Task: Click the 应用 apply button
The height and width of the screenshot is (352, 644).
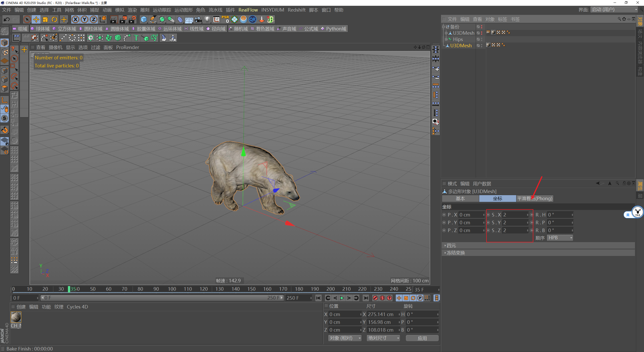Action: (x=422, y=338)
